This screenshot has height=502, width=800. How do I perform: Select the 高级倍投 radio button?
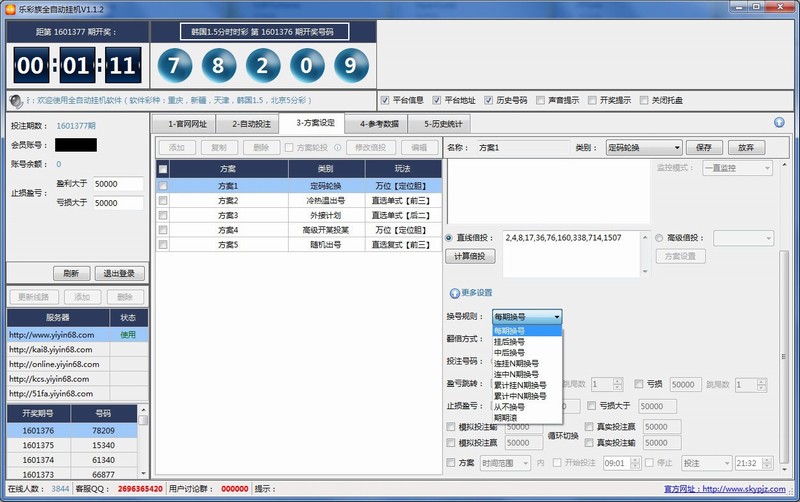tap(659, 238)
